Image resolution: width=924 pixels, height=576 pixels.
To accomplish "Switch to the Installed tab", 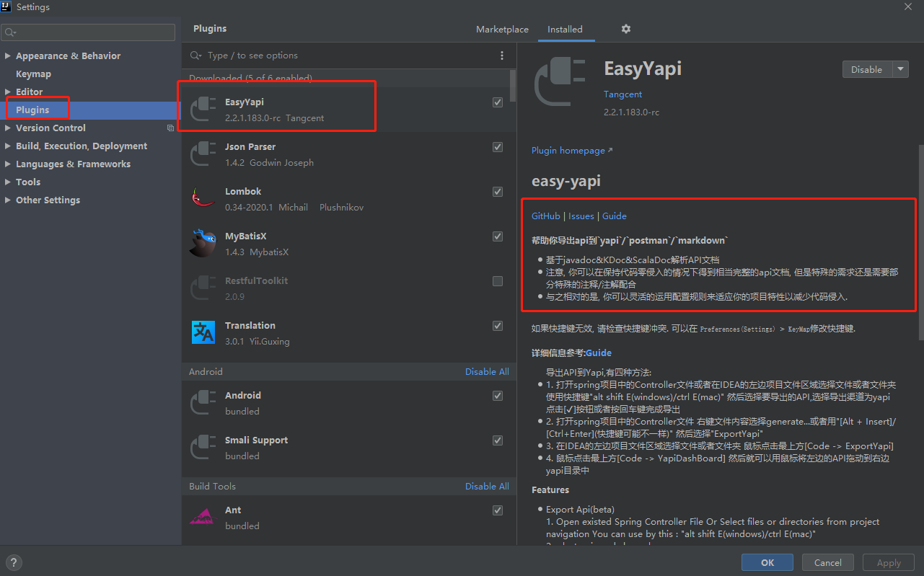I will tap(565, 30).
